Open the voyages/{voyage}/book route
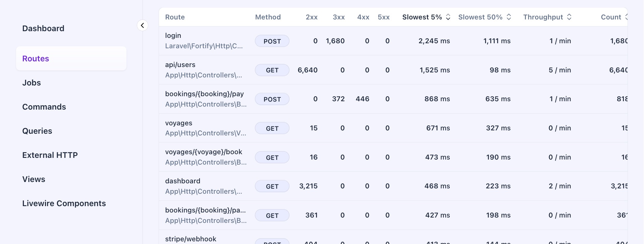644x244 pixels. (204, 152)
